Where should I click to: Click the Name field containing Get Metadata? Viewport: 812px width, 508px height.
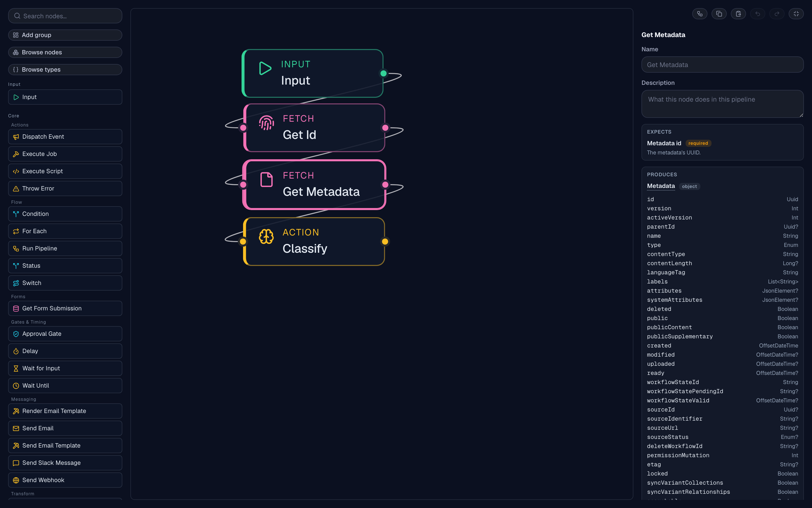pos(722,65)
